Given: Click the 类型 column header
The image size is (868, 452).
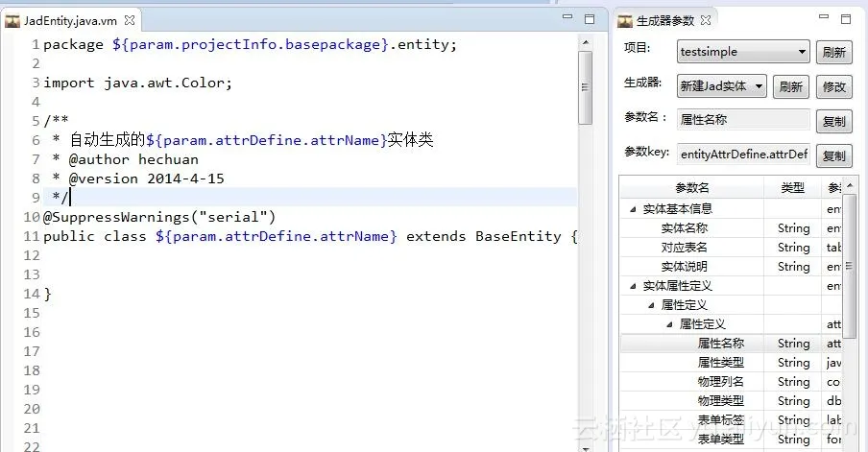Looking at the screenshot, I should pos(792,188).
